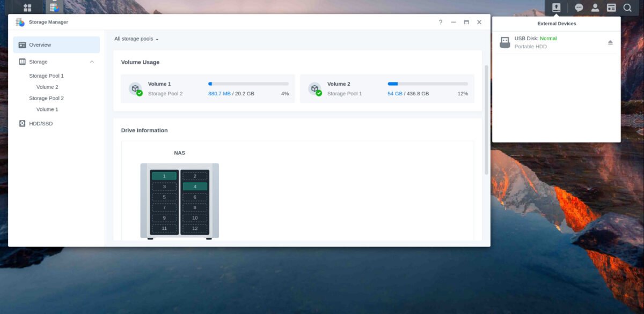644x314 pixels.
Task: Click the Storage Manager help icon
Action: (440, 22)
